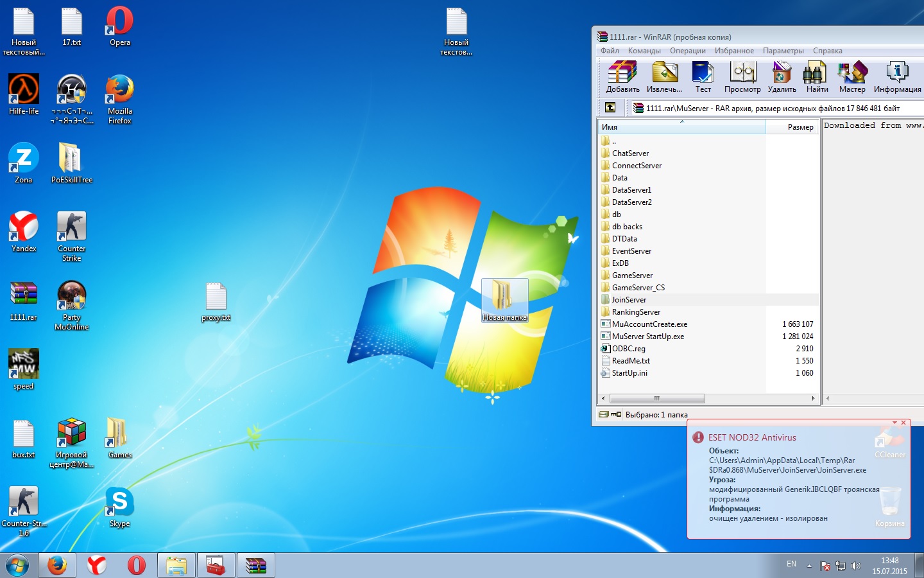Click the Удалить (Delete) toolbar icon
Viewport: 924px width, 578px height.
coord(782,77)
